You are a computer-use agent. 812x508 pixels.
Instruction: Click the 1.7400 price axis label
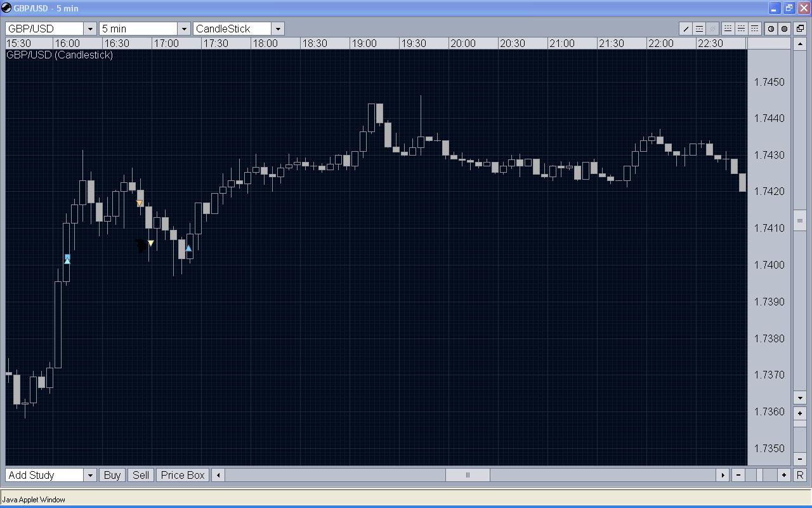(769, 265)
